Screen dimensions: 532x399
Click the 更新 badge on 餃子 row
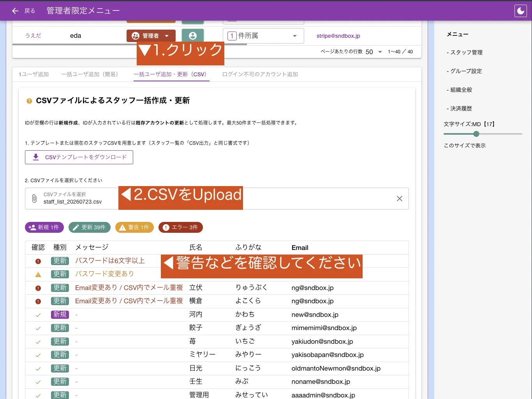(60, 328)
